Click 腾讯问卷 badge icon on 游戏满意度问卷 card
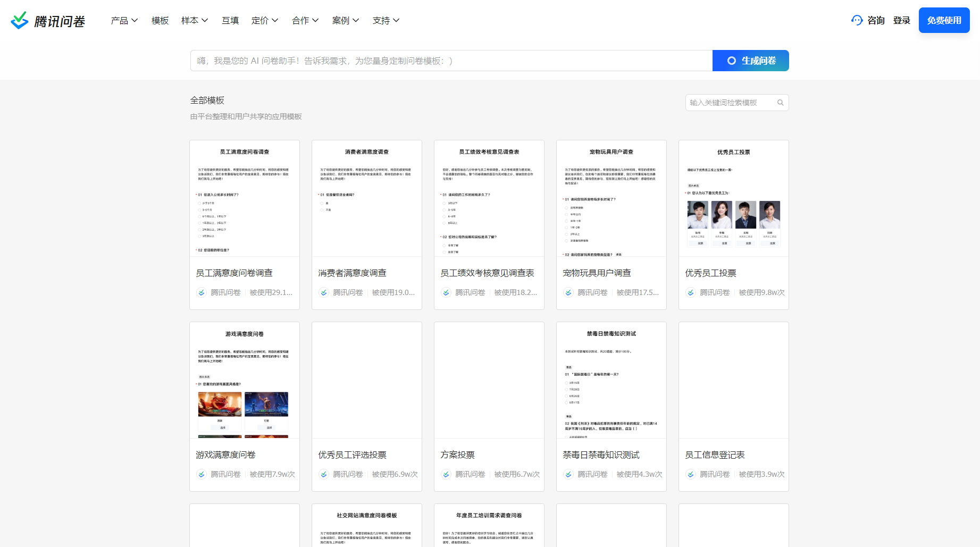The height and width of the screenshot is (547, 980). click(201, 474)
